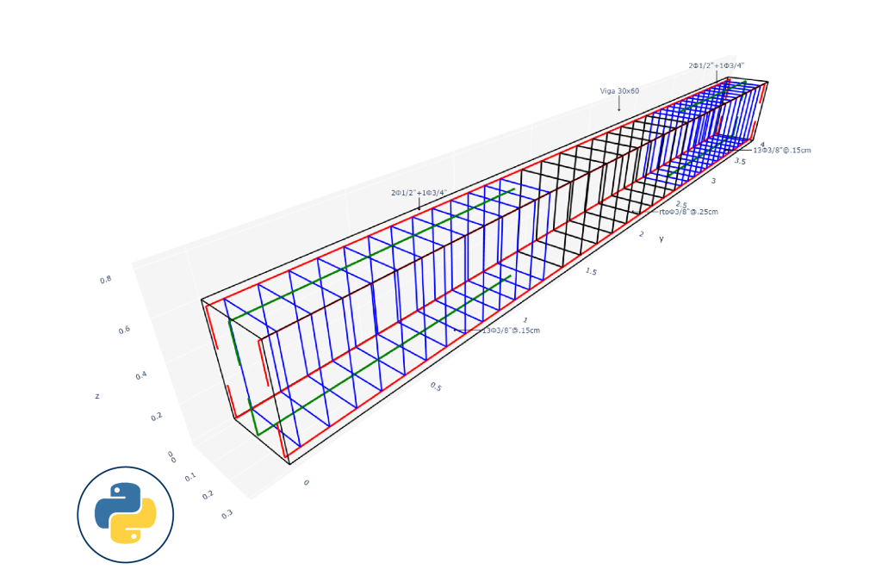This screenshot has width=882, height=588.
Task: Click the 3 tick on y axis
Action: (x=713, y=181)
